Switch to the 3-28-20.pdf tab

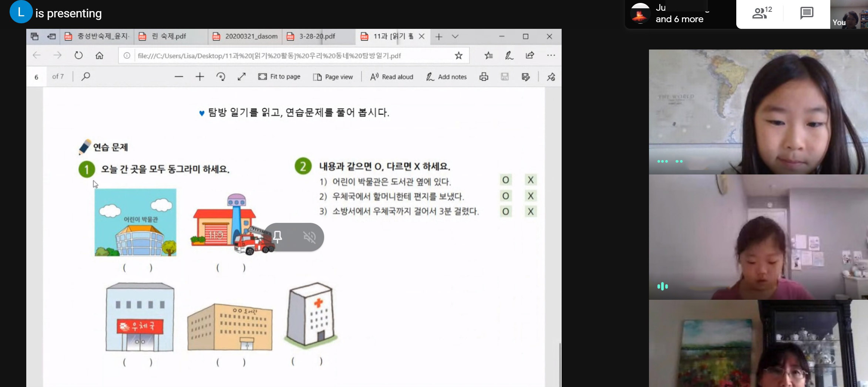click(316, 36)
